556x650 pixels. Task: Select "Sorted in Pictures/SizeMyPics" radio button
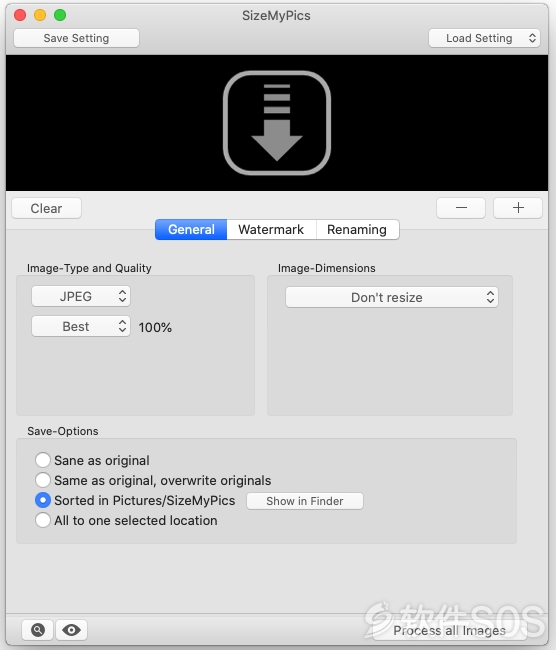tap(43, 500)
